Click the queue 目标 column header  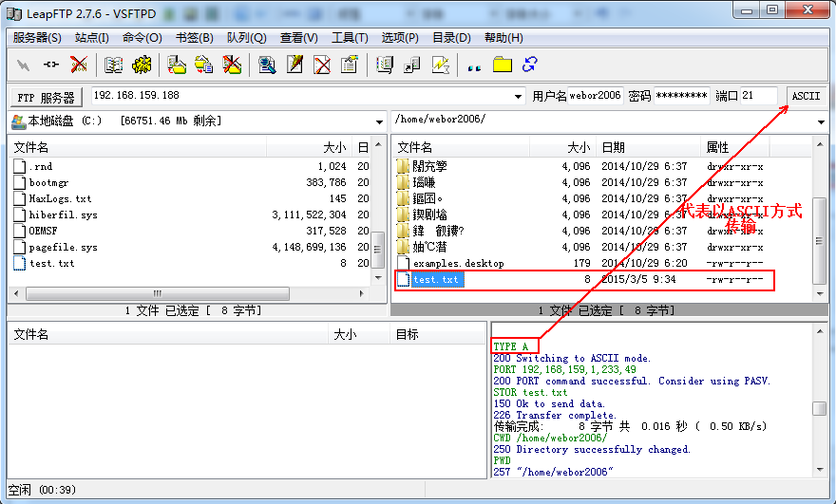[437, 335]
